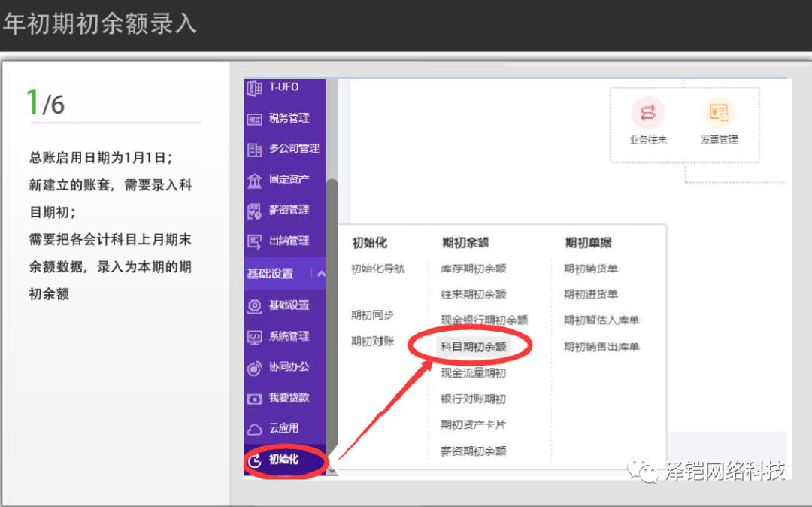
Task: Click 初始化导航 link
Action: (377, 269)
